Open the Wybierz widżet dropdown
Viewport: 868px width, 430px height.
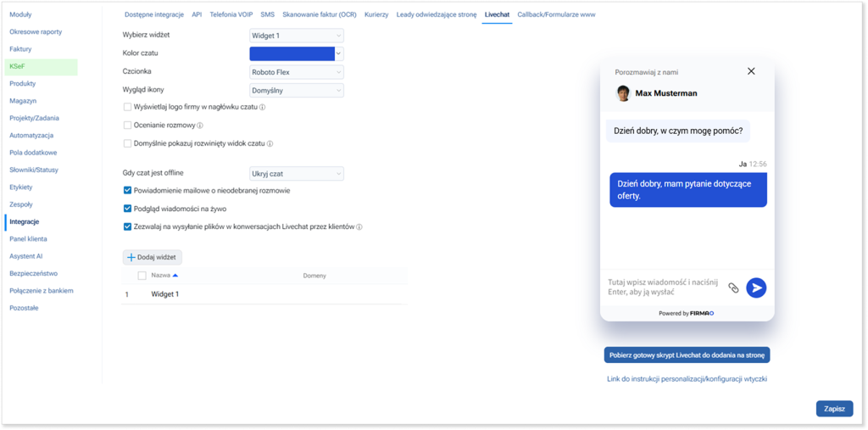297,36
